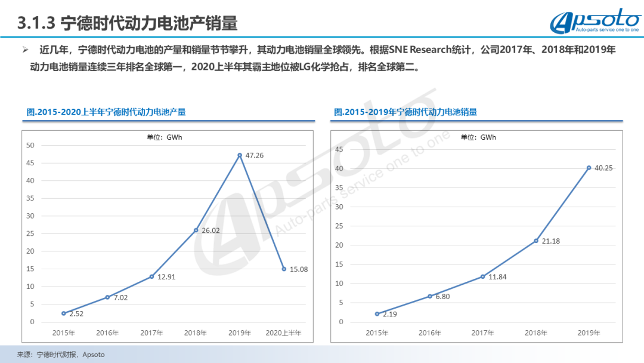The height and width of the screenshot is (363, 644).
Task: Click the 图.2015-2020上半年宁德时代动力电池产量 chart title
Action: pos(106,112)
